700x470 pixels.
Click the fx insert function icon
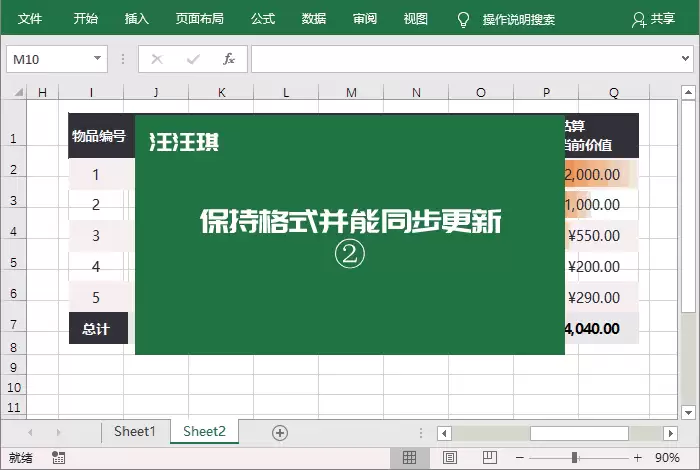coord(229,59)
